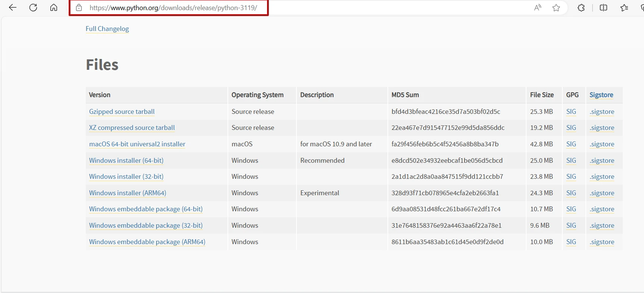View site information via lock icon
The image size is (644, 293).
point(79,8)
